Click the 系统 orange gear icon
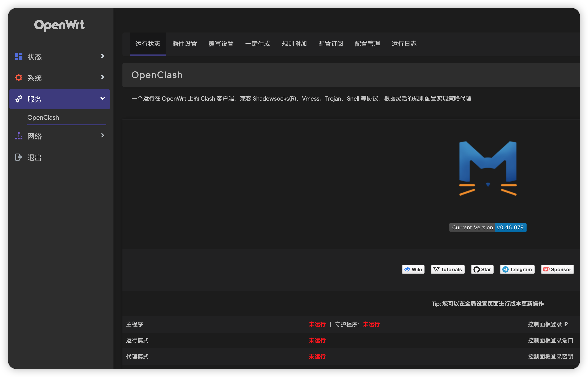The width and height of the screenshot is (588, 377). [19, 78]
